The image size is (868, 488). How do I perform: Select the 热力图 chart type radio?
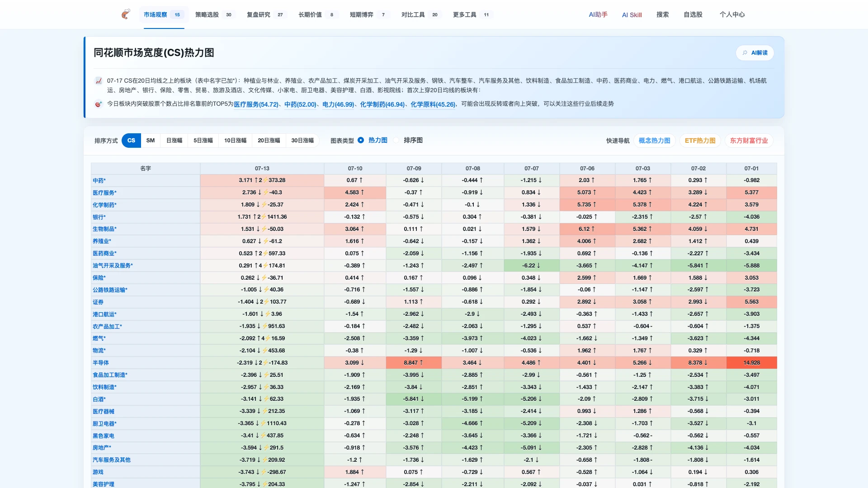pyautogui.click(x=361, y=140)
